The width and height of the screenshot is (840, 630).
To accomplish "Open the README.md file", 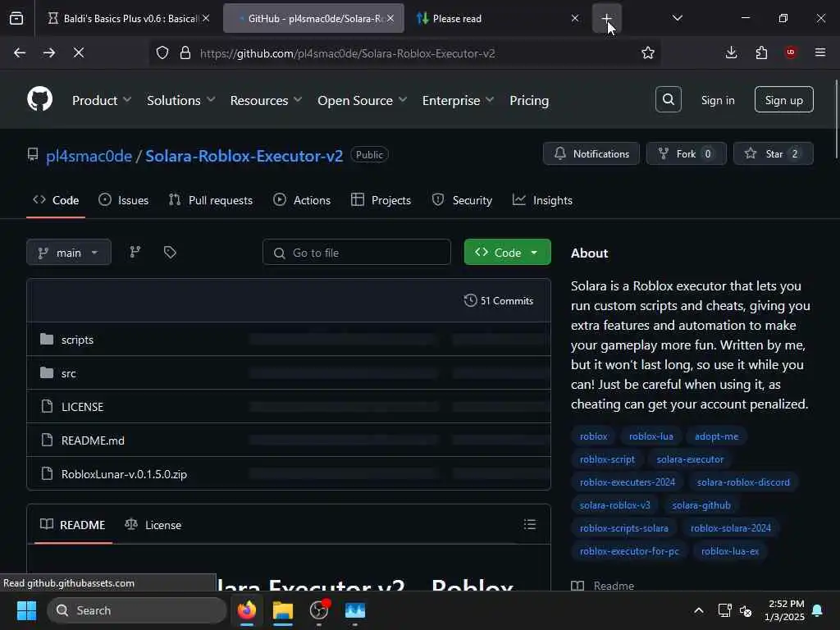I will (93, 441).
